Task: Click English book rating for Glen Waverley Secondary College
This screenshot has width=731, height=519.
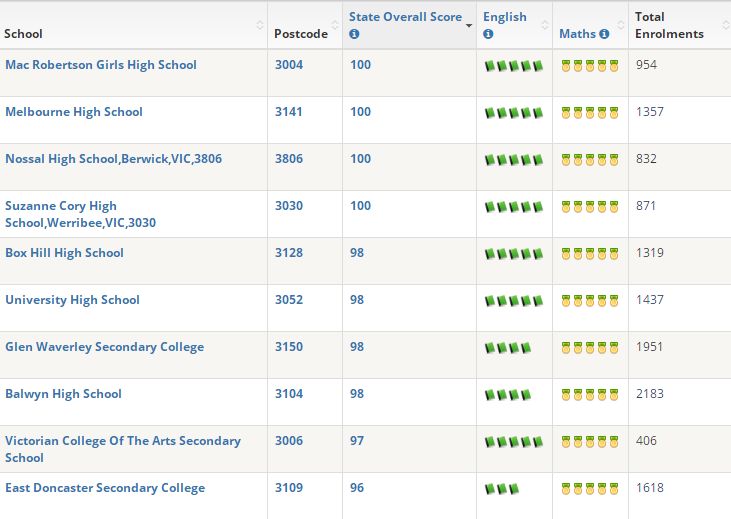Action: 508,348
